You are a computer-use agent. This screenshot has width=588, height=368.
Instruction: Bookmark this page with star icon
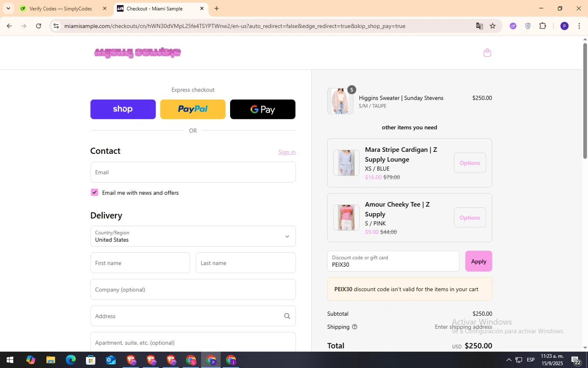(493, 26)
